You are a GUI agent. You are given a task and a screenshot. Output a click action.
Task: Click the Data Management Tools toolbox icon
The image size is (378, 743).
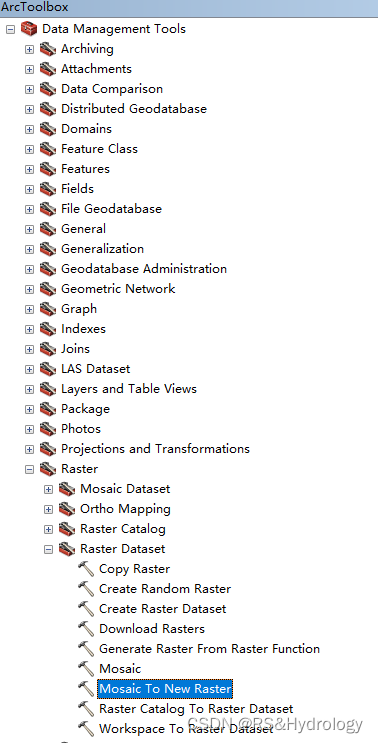coord(29,29)
